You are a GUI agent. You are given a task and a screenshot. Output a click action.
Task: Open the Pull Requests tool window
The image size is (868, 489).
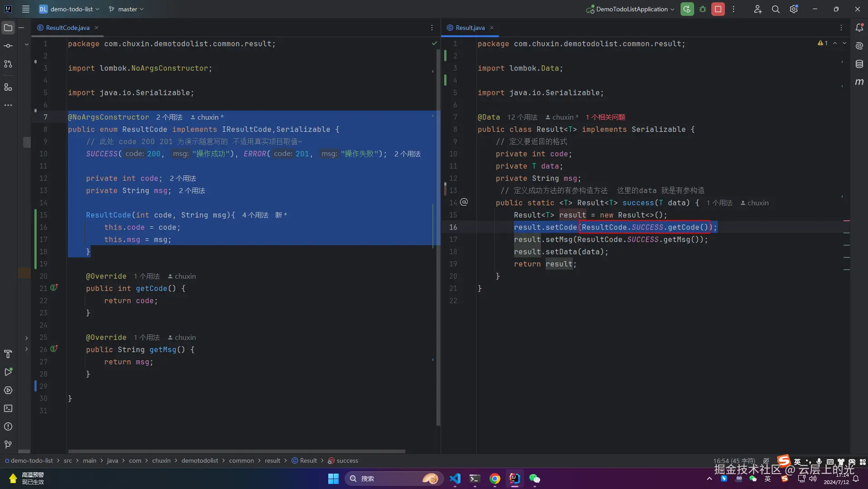coord(8,64)
